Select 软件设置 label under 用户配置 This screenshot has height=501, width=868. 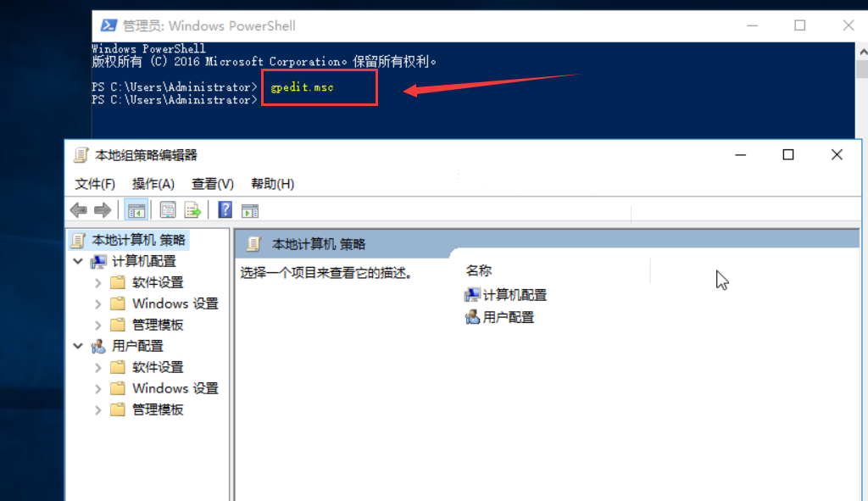pos(158,367)
